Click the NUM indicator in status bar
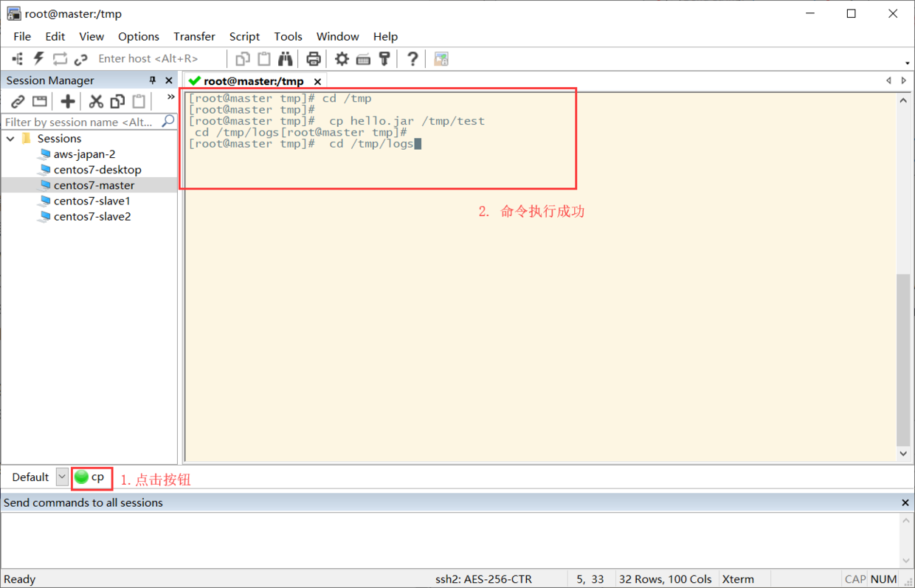 883,579
